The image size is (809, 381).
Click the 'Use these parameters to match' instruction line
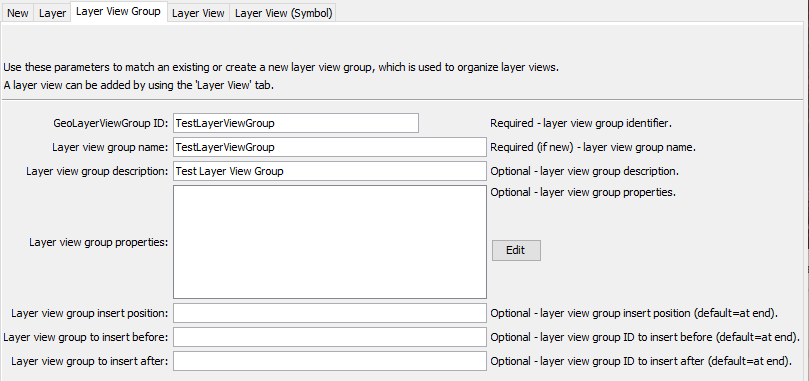tap(281, 67)
